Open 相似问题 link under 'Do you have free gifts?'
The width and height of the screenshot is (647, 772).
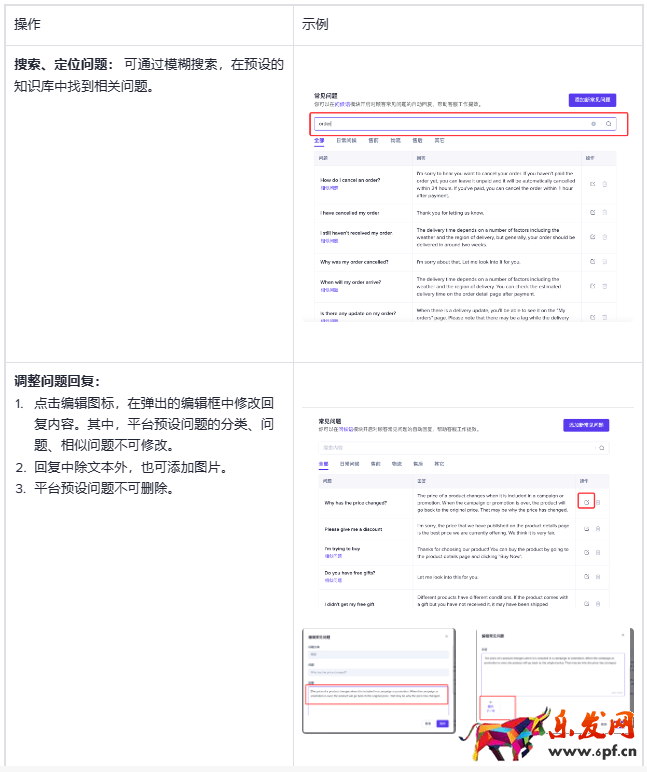coord(333,580)
